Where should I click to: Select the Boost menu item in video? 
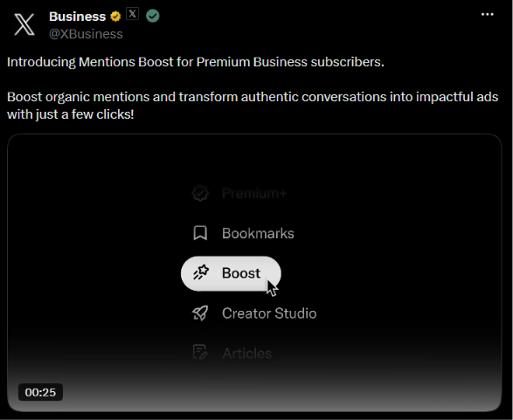(231, 273)
